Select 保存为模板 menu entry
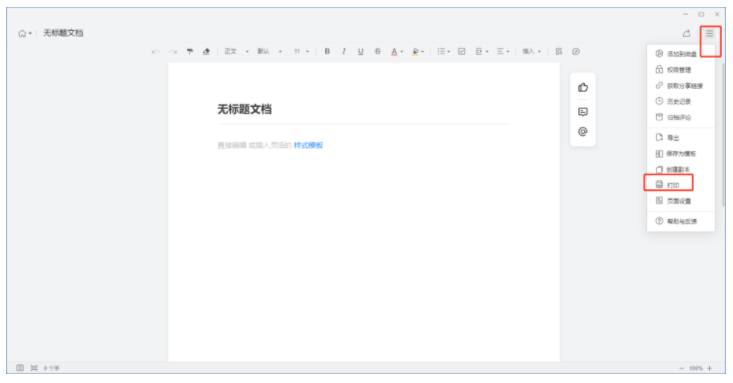The height and width of the screenshot is (383, 733). pos(681,153)
